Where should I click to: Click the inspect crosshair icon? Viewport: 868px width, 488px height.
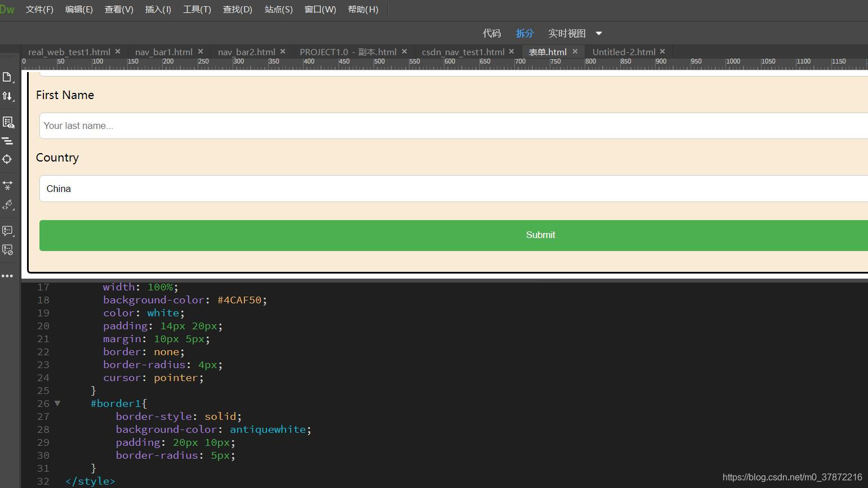coord(7,159)
